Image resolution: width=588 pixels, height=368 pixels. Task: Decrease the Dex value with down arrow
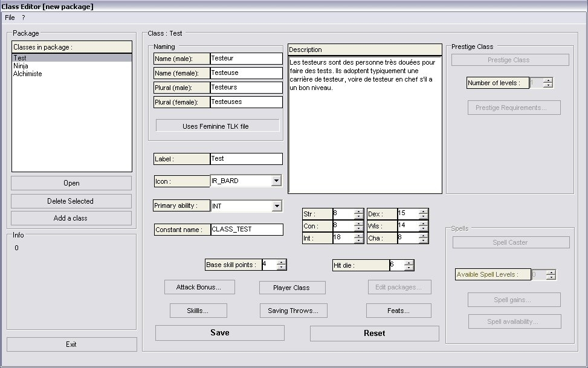point(423,216)
